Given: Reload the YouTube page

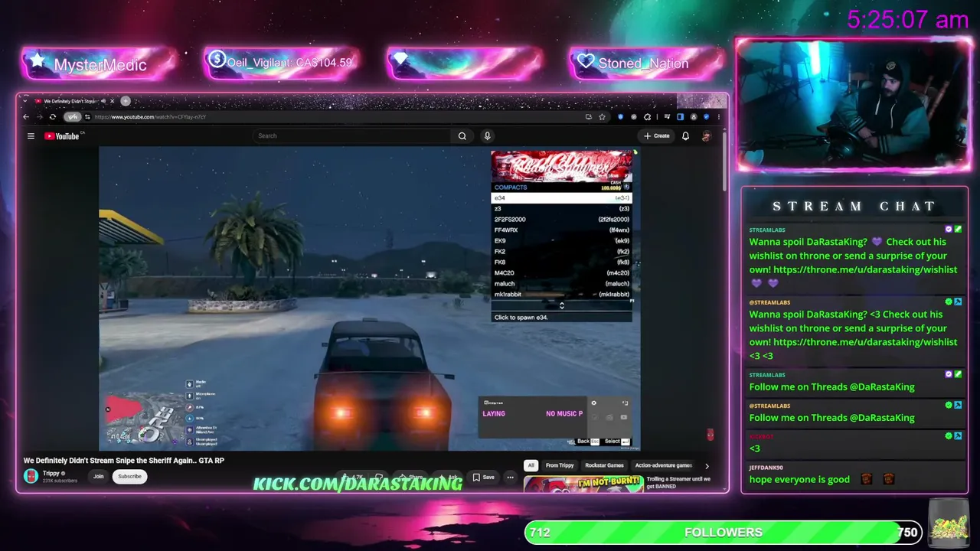Looking at the screenshot, I should (x=52, y=117).
